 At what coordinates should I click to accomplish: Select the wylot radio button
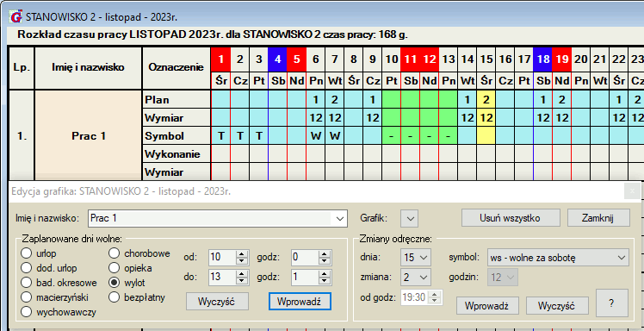pyautogui.click(x=115, y=283)
